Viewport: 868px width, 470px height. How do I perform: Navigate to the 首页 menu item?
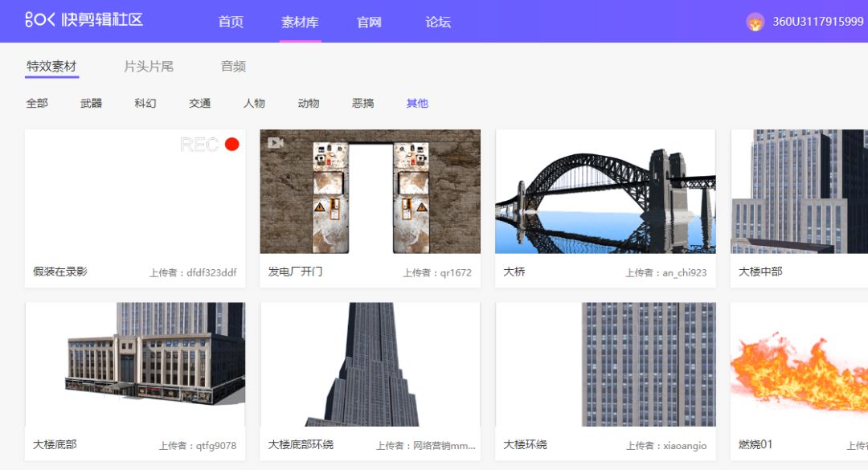pyautogui.click(x=231, y=21)
